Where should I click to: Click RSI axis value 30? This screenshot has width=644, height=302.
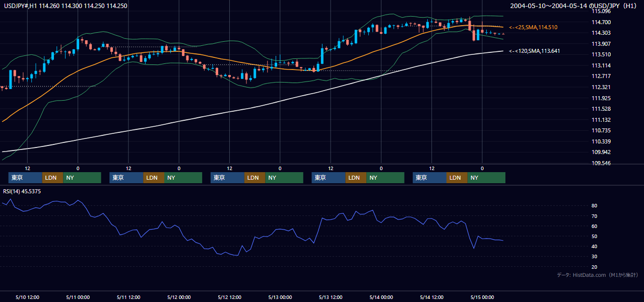coord(595,256)
